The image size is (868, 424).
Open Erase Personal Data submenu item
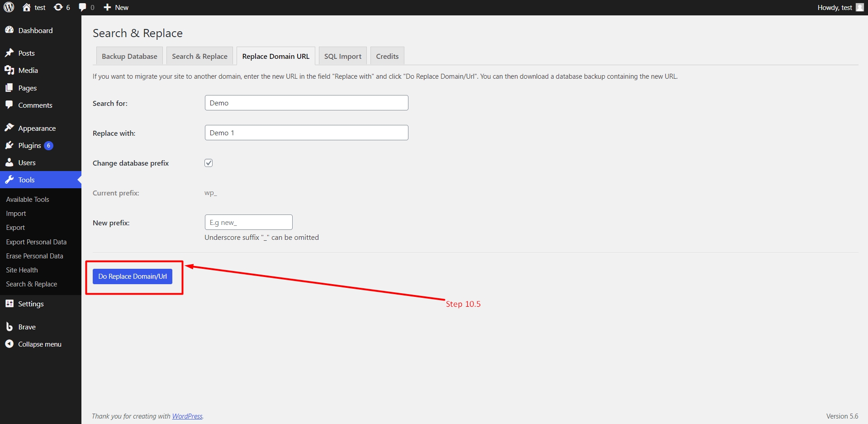coord(34,256)
